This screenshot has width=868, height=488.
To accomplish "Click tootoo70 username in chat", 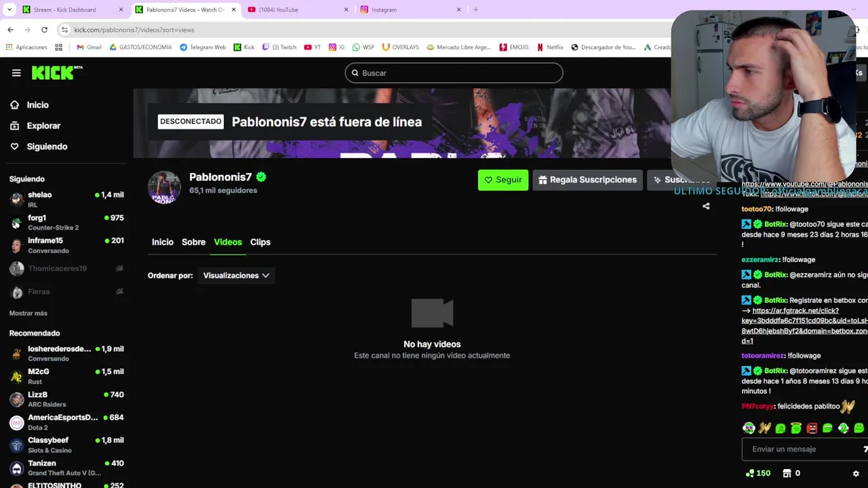I will click(x=757, y=209).
